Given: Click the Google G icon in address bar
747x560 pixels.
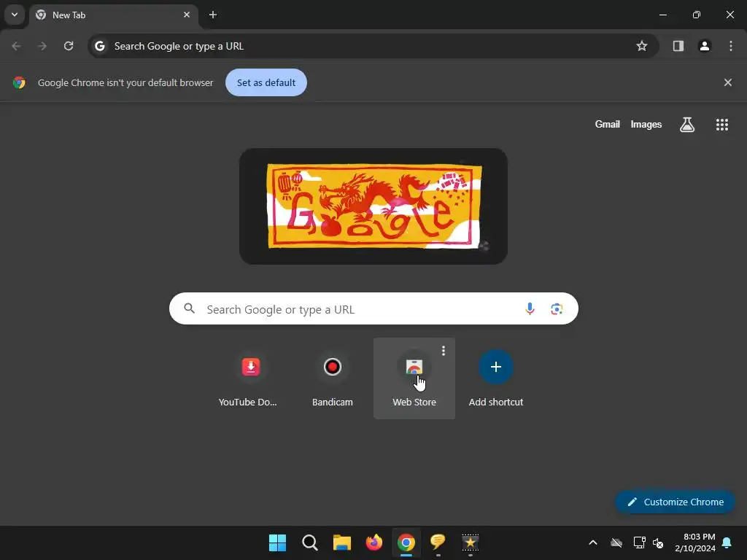Looking at the screenshot, I should point(99,46).
